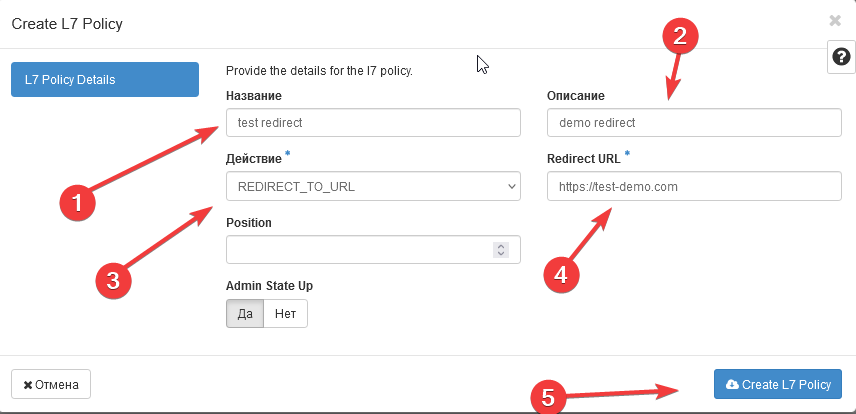Click the Redirect URL input field
856x414 pixels.
pos(694,186)
